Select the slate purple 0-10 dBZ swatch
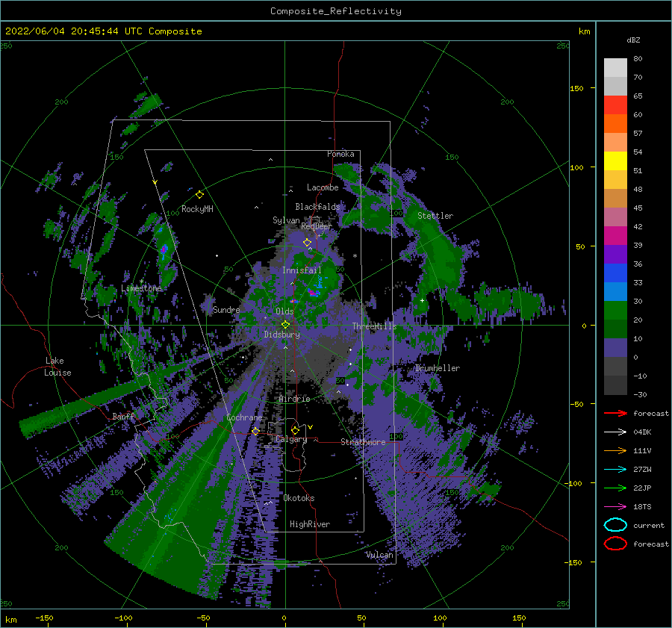Viewport: 672px width, 628px height. click(x=615, y=348)
